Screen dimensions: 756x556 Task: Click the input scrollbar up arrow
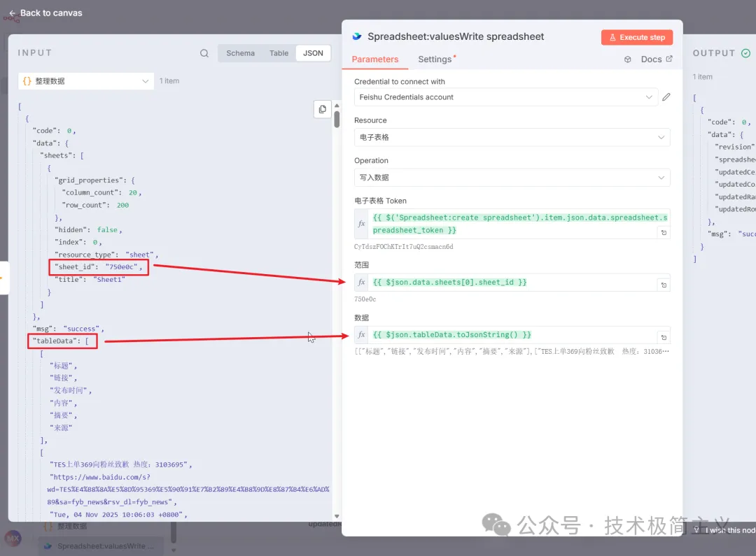click(x=337, y=106)
